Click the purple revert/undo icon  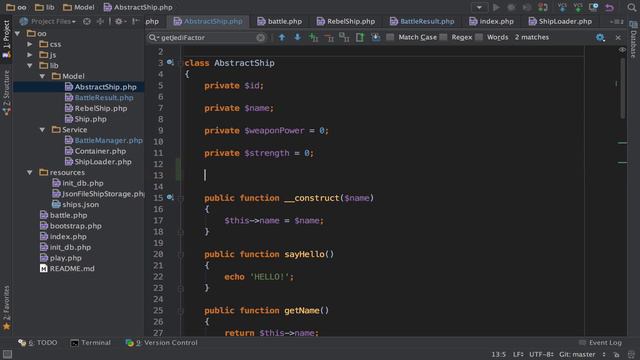tap(609, 7)
